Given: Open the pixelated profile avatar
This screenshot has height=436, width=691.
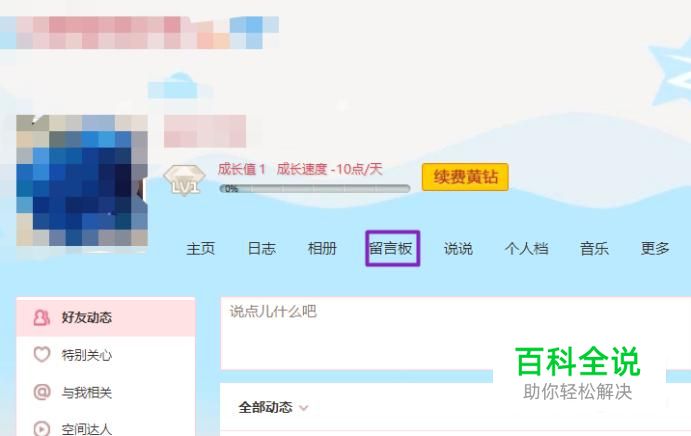Looking at the screenshot, I should [82, 180].
